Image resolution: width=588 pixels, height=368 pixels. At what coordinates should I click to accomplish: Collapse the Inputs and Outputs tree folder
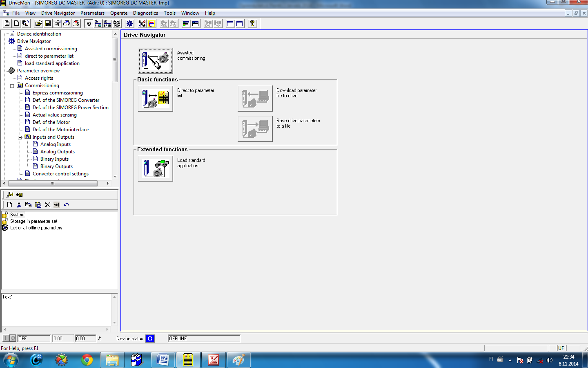click(20, 137)
